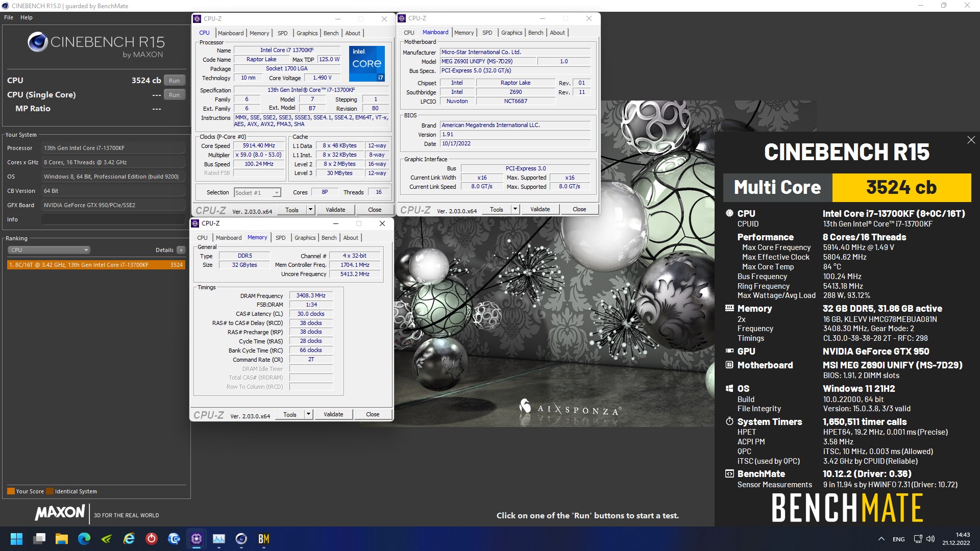980x551 pixels.
Task: Click Close button in Memory window
Action: coord(373,414)
